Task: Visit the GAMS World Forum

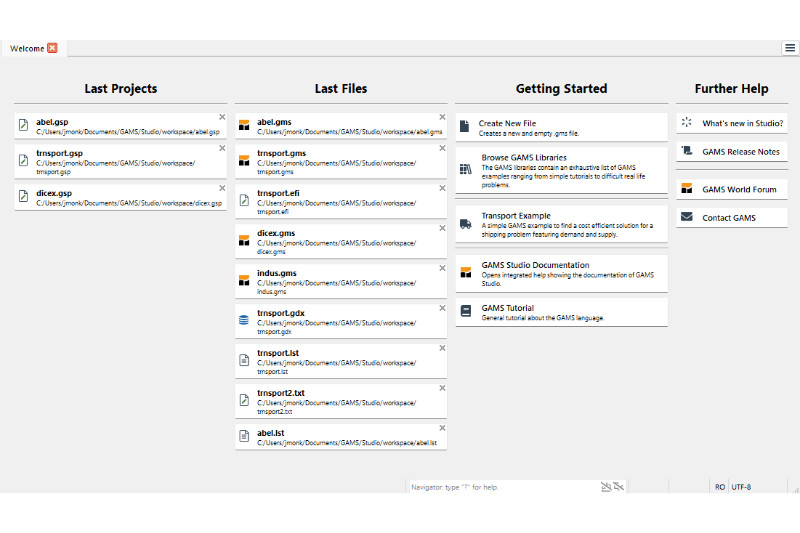Action: tap(732, 189)
